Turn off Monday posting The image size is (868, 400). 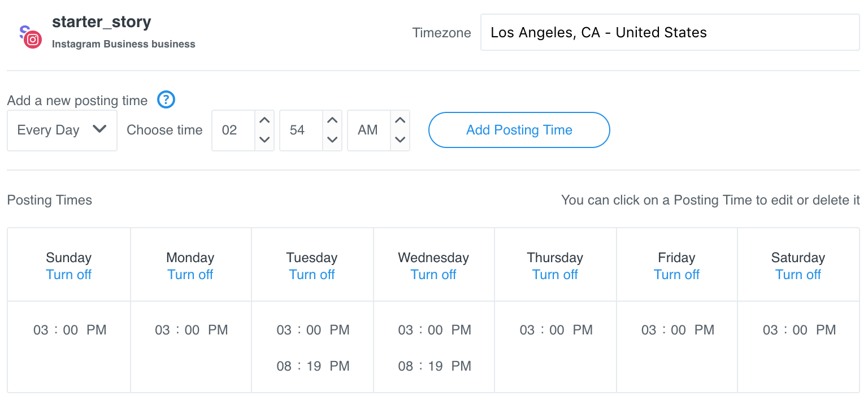pos(190,275)
